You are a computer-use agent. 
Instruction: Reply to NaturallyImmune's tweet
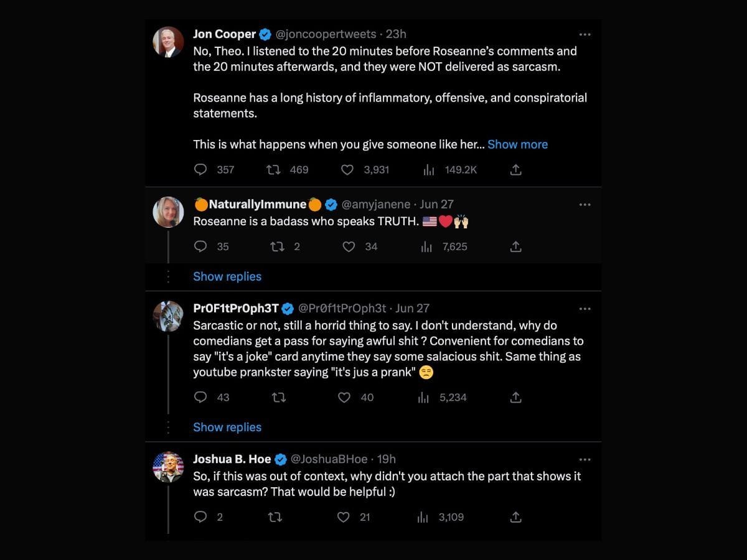(x=200, y=246)
